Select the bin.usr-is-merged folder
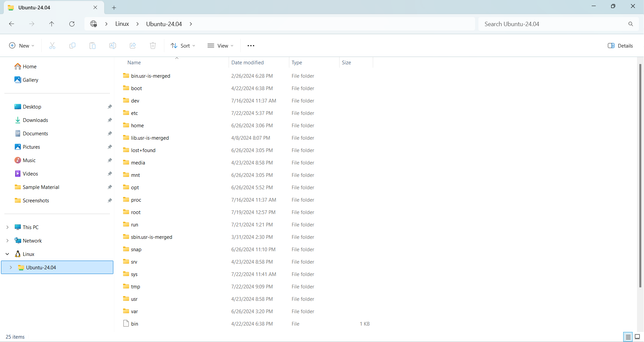The height and width of the screenshot is (342, 644). click(x=147, y=76)
